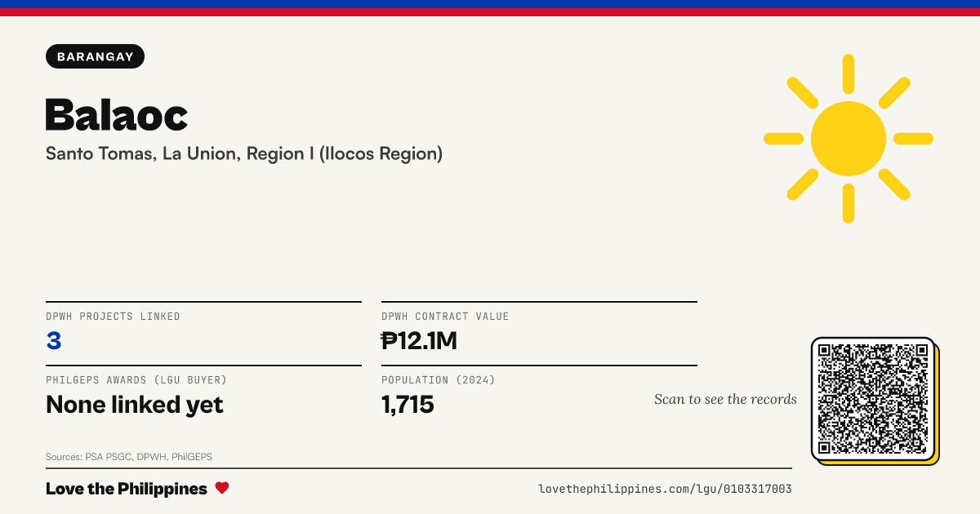
Task: Click the DPWH Projects Linked value 3
Action: pyautogui.click(x=54, y=340)
